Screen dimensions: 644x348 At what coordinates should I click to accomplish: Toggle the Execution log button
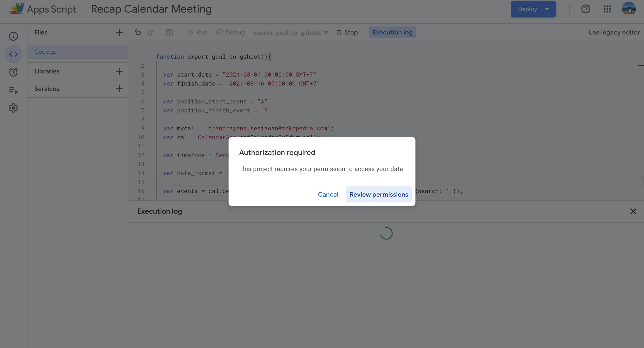coord(392,32)
